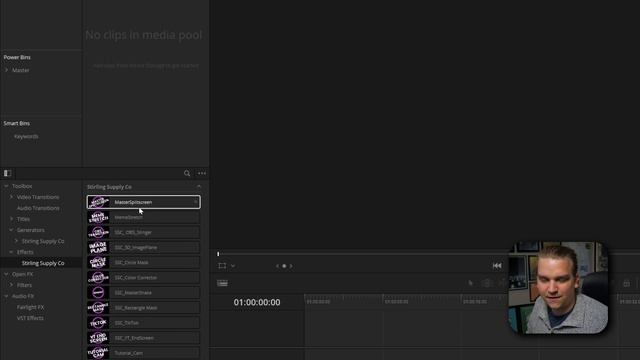The height and width of the screenshot is (360, 640).
Task: Collapse the Generators tree node
Action: point(11,230)
